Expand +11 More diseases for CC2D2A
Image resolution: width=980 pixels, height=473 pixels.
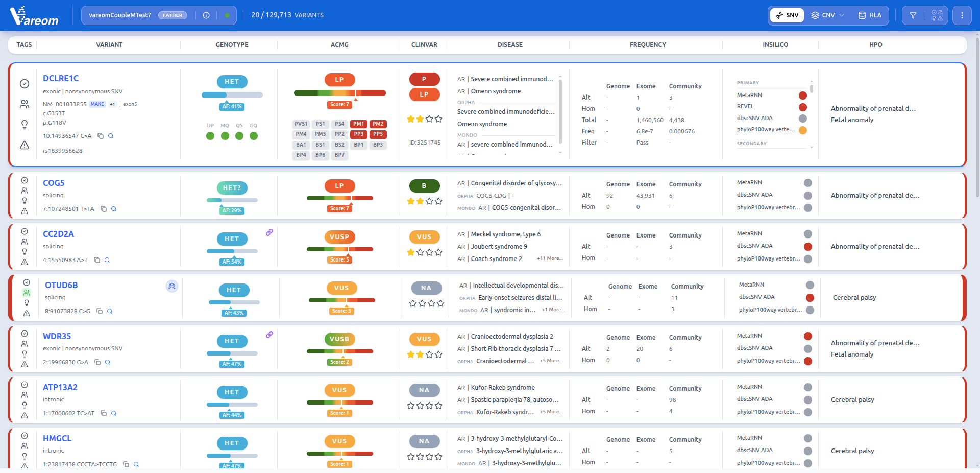550,258
